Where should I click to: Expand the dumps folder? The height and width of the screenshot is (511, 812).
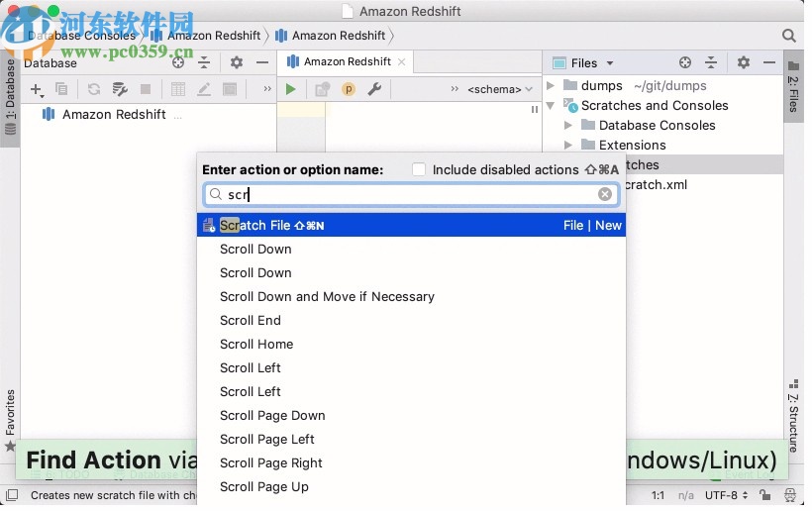[x=551, y=85]
